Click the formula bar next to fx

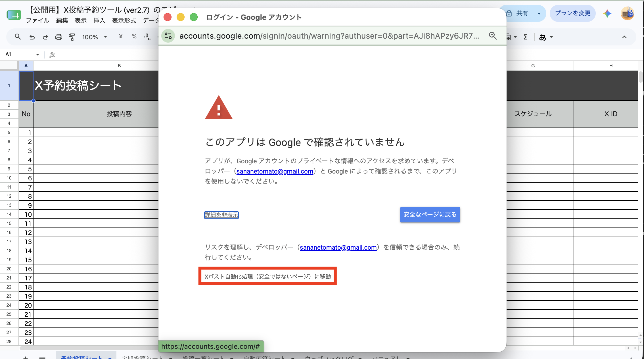pos(108,55)
